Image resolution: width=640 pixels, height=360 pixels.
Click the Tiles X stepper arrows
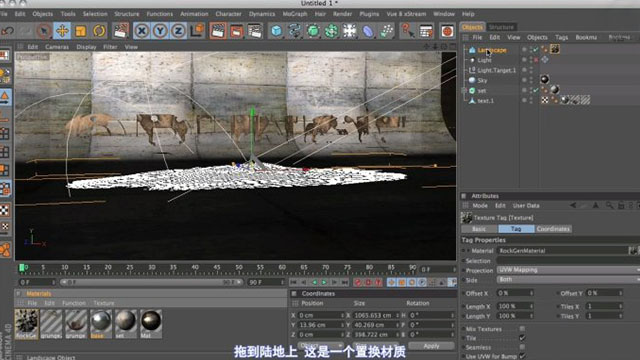[x=620, y=306]
